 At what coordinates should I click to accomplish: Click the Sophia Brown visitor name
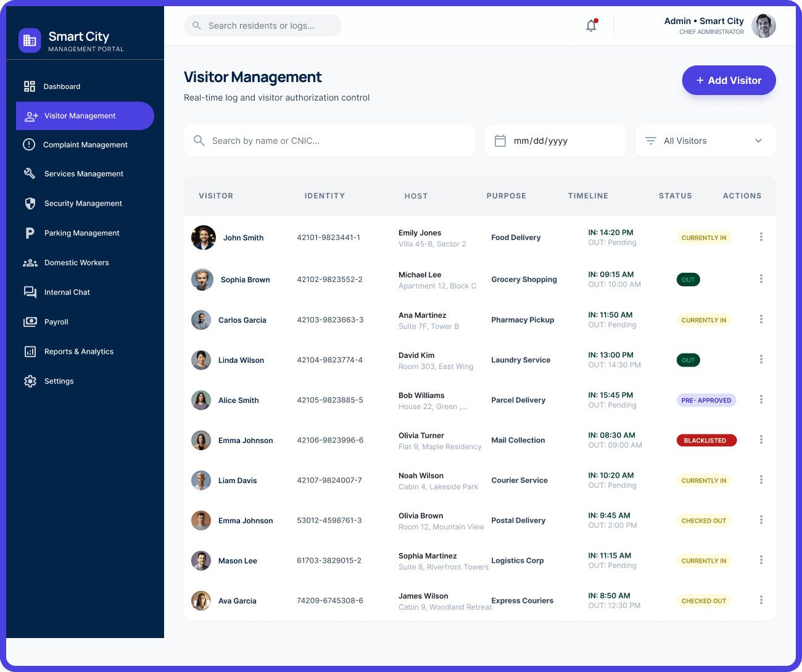click(x=246, y=280)
